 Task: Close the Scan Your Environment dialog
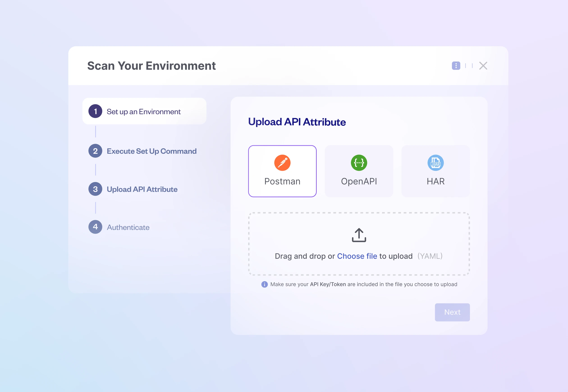click(483, 66)
